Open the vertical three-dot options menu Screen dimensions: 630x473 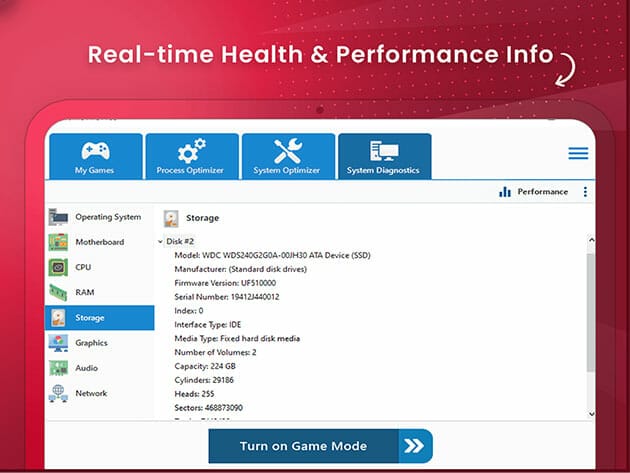(x=585, y=192)
